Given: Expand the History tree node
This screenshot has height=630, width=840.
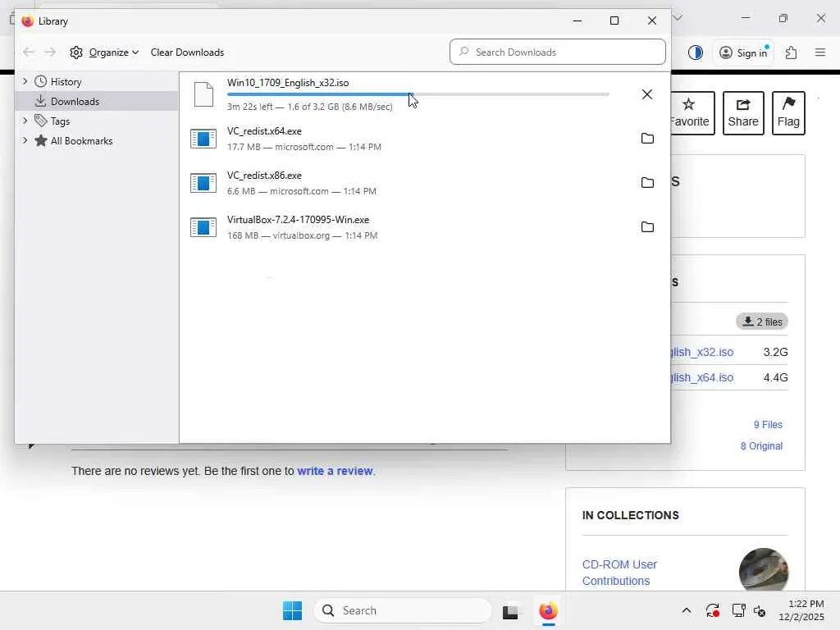Looking at the screenshot, I should pos(25,81).
